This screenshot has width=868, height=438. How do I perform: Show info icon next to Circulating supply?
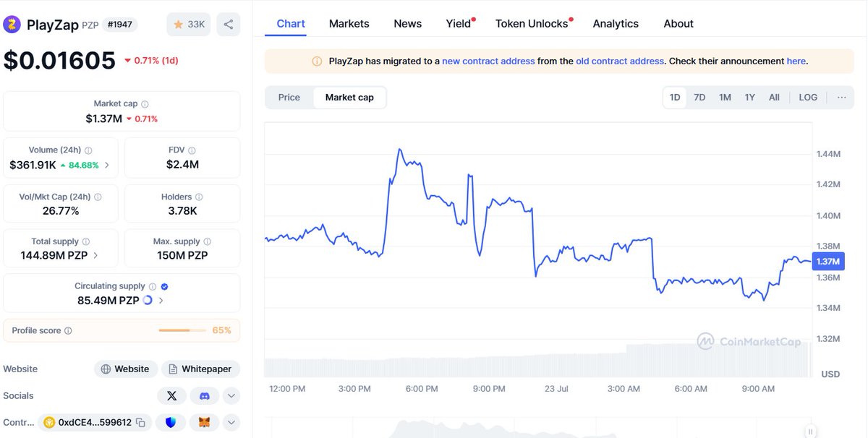click(152, 286)
